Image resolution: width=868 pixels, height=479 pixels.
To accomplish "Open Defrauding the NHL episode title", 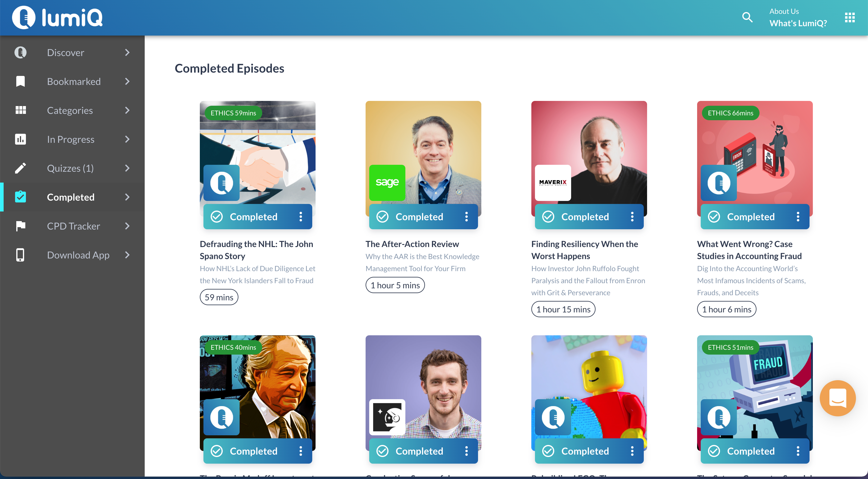I will click(x=256, y=250).
